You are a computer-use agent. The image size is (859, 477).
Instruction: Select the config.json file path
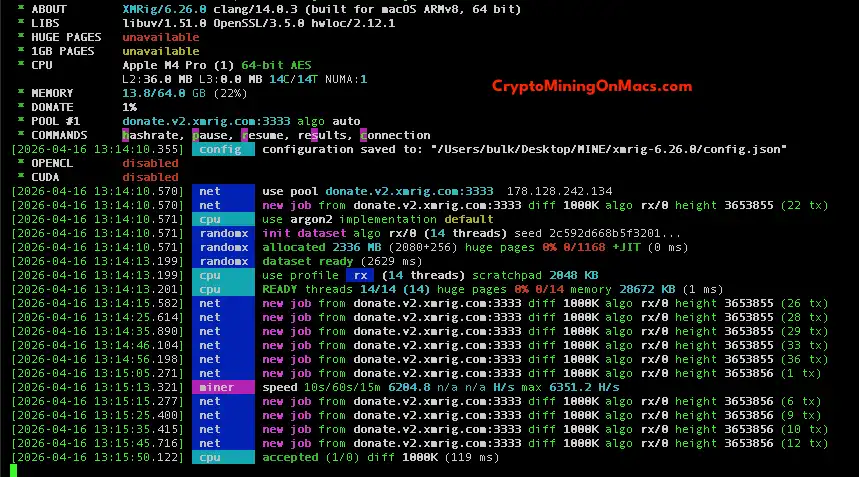pos(609,150)
